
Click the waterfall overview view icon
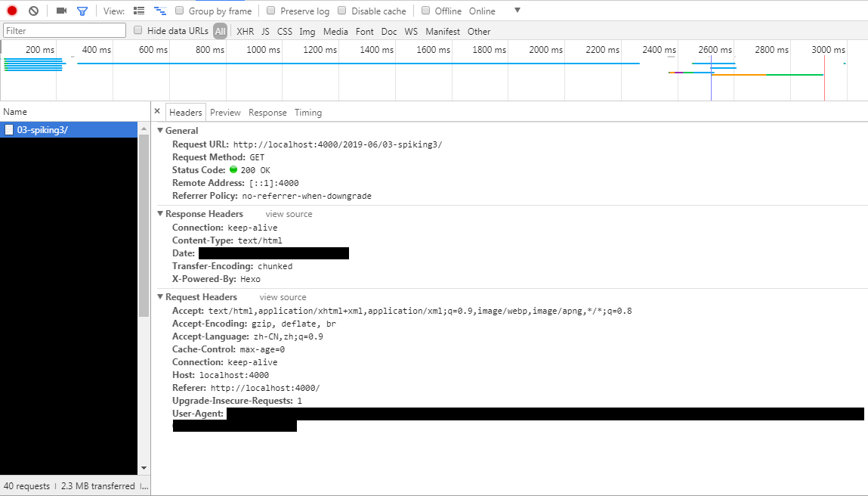(x=160, y=11)
